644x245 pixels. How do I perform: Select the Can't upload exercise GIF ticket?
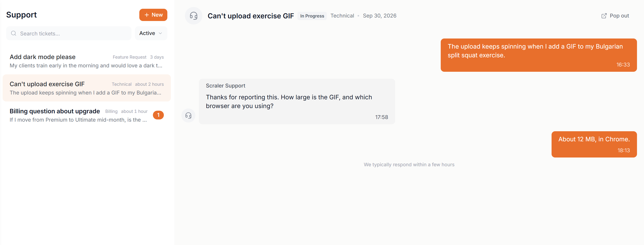[87, 88]
